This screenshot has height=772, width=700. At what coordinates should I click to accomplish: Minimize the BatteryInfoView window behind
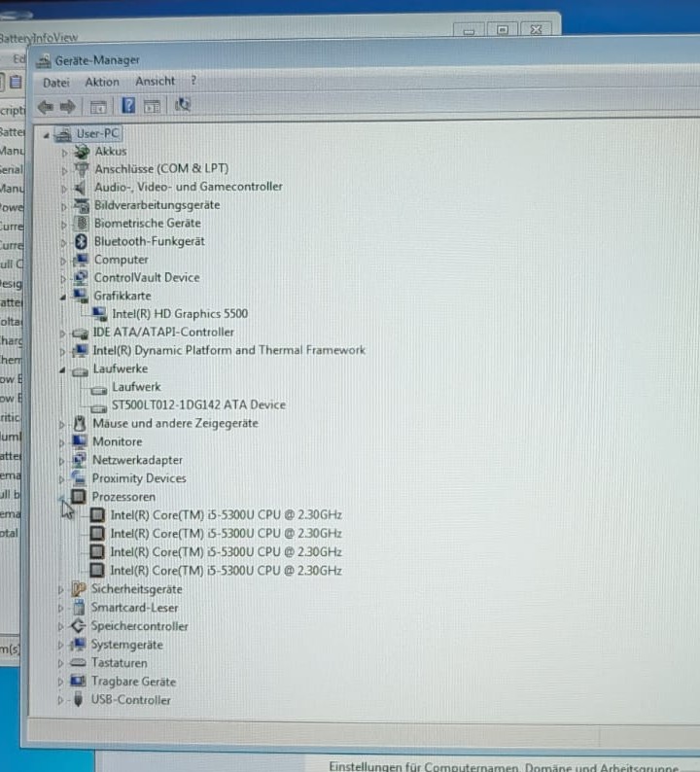coord(469,30)
